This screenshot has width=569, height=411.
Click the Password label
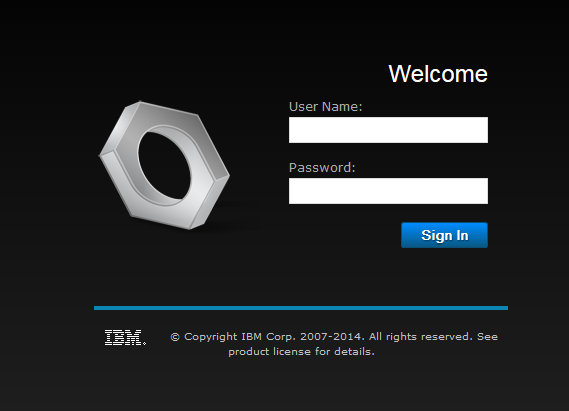322,168
